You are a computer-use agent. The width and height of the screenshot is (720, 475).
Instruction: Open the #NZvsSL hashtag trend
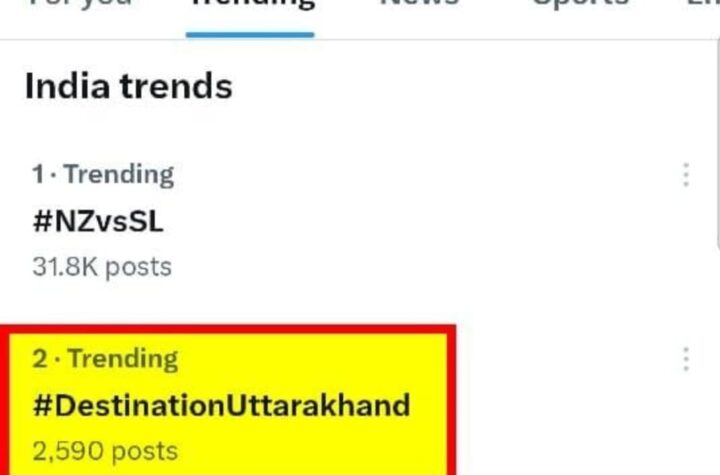[x=97, y=221]
